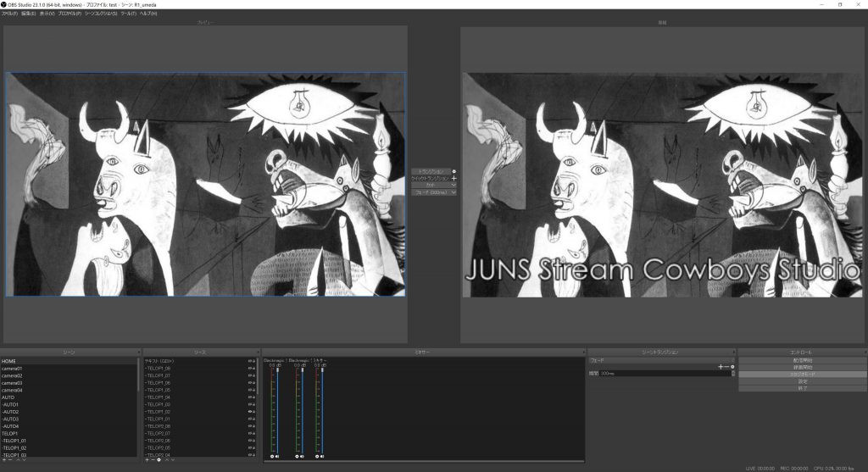Toggle visibility of -TELOP2_06 source
This screenshot has width=868, height=472.
(250, 441)
